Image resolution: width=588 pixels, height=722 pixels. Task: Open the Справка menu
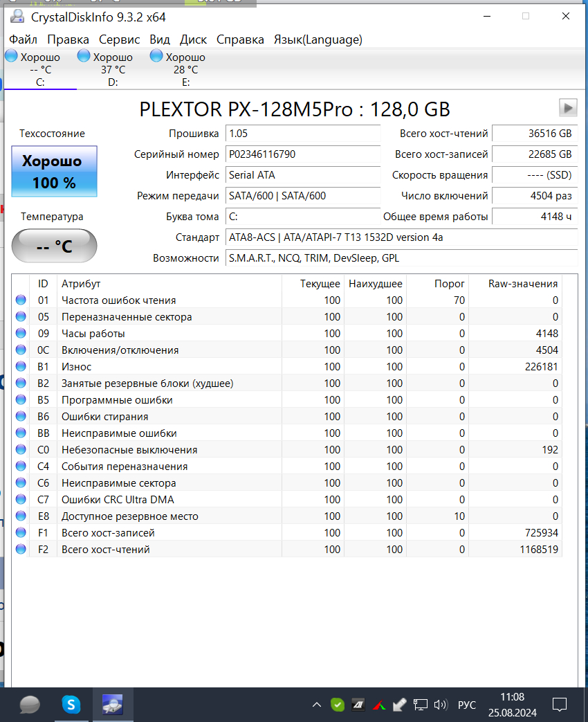[240, 39]
